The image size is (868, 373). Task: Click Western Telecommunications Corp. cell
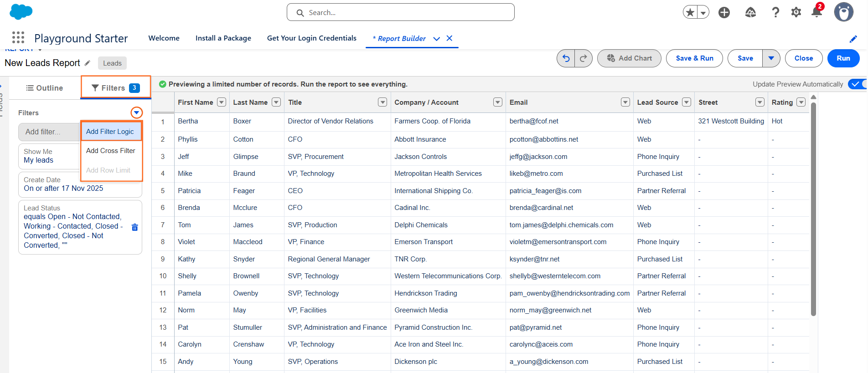pyautogui.click(x=448, y=276)
